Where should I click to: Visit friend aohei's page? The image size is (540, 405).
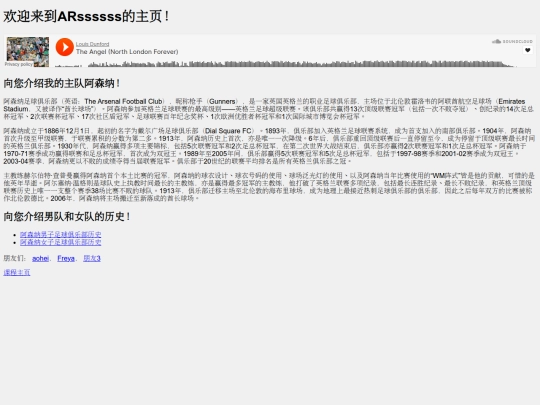pyautogui.click(x=40, y=258)
